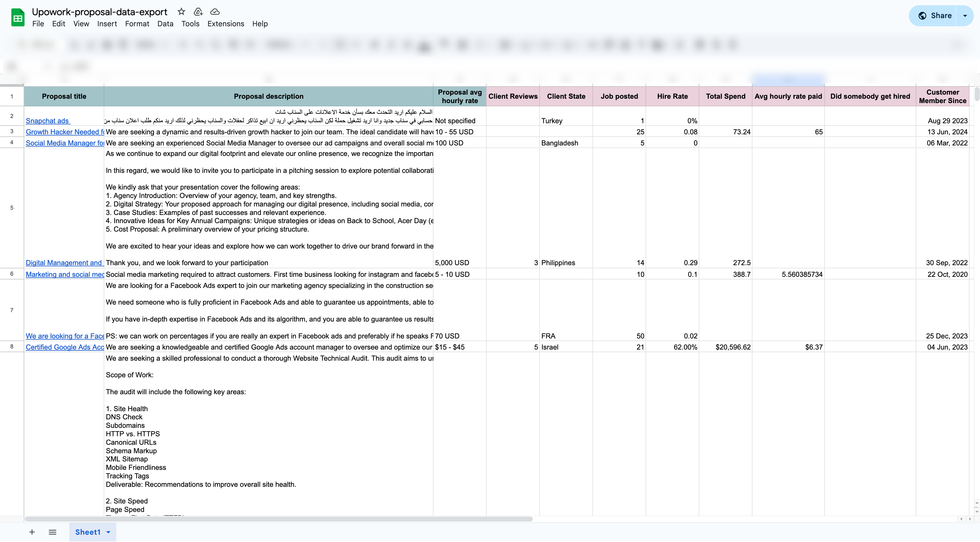Viewport: 980px width, 542px height.
Task: Click the Google Sheets home logo
Action: coord(18,17)
